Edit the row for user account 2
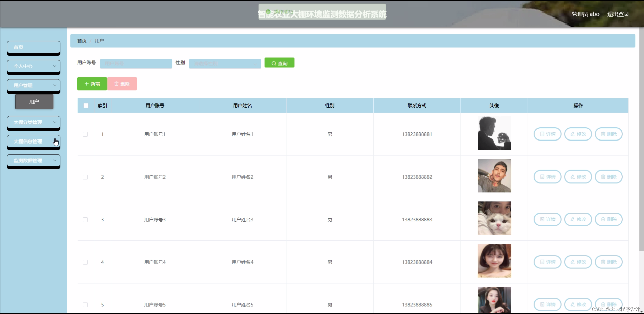Screen dimensions: 644x314 click(578, 177)
